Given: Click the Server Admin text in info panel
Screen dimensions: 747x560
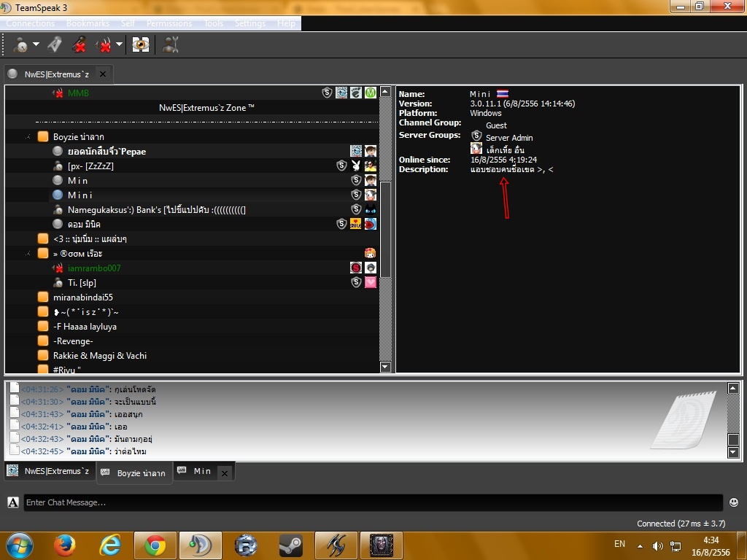Looking at the screenshot, I should coord(509,138).
